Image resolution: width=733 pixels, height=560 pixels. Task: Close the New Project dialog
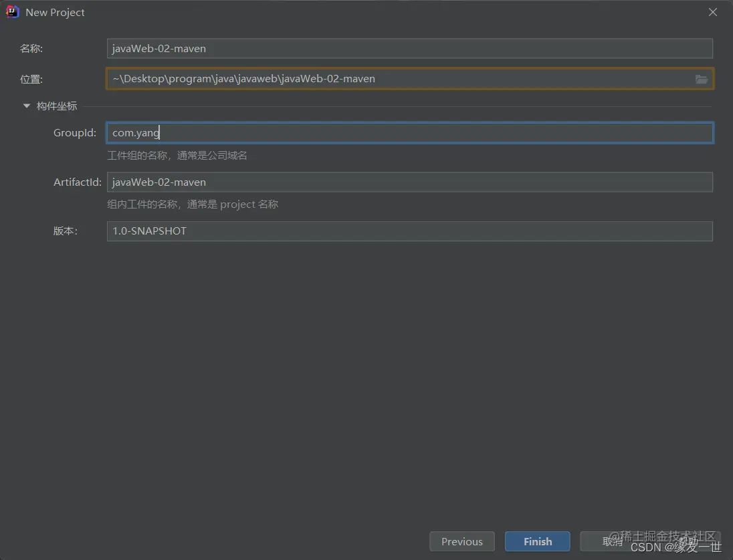click(x=712, y=12)
